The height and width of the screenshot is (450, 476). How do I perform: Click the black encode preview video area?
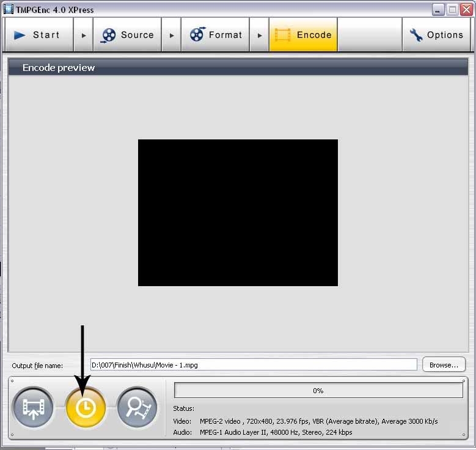(238, 212)
